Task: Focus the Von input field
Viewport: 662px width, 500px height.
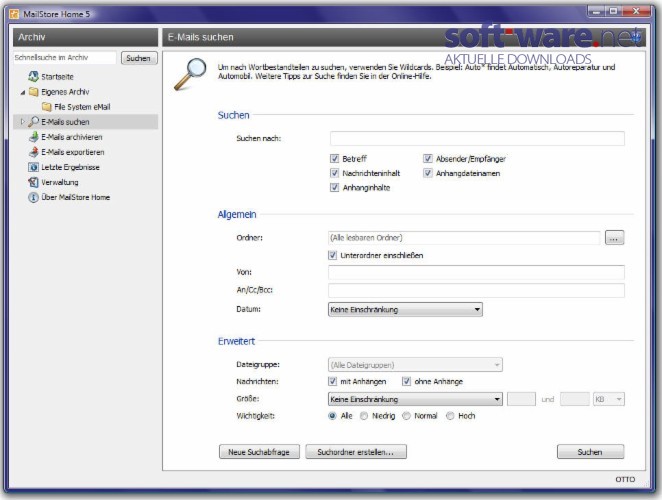Action: tap(476, 272)
